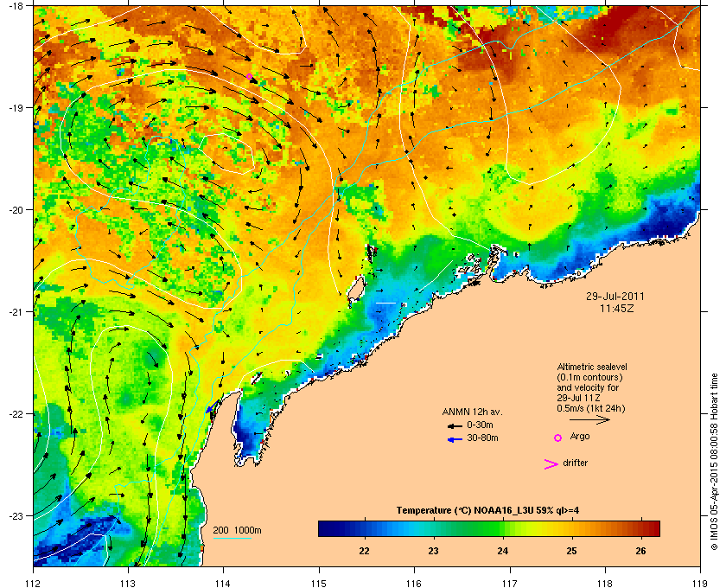Click the latitude label -21

pos(16,312)
